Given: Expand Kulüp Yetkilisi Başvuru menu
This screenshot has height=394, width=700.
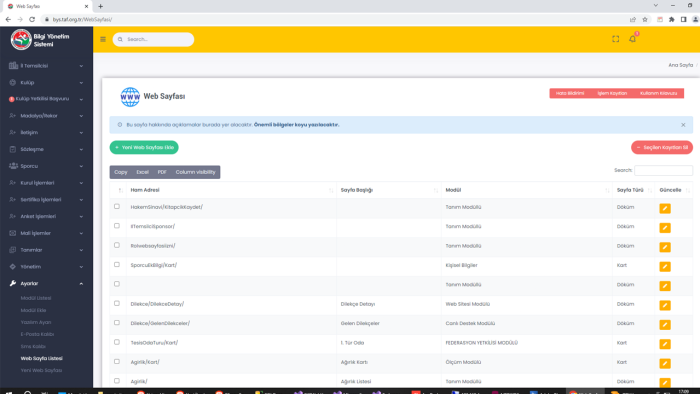Looking at the screenshot, I should [x=46, y=99].
